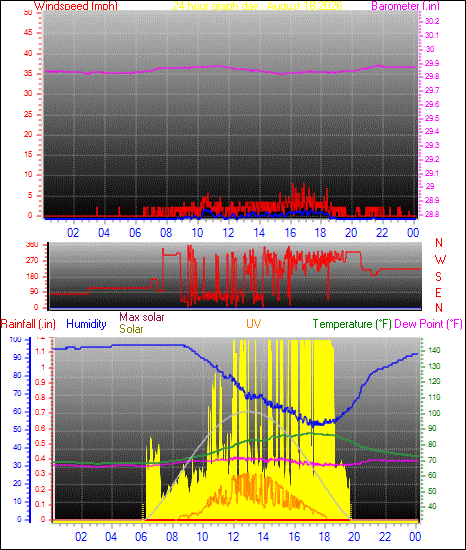Click the "20" value on the blue humidity axis

pos(17,483)
